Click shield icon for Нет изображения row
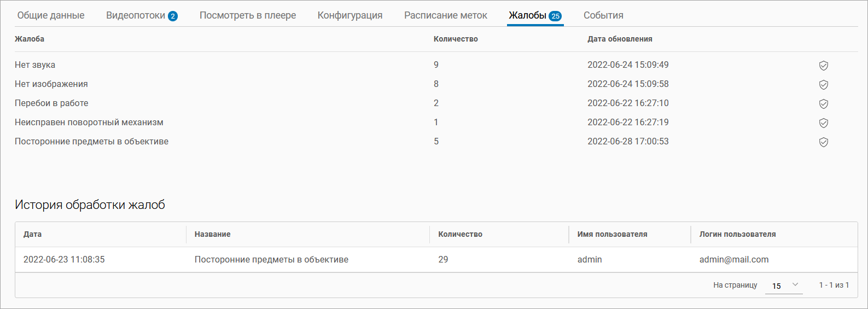The image size is (868, 309). click(823, 85)
